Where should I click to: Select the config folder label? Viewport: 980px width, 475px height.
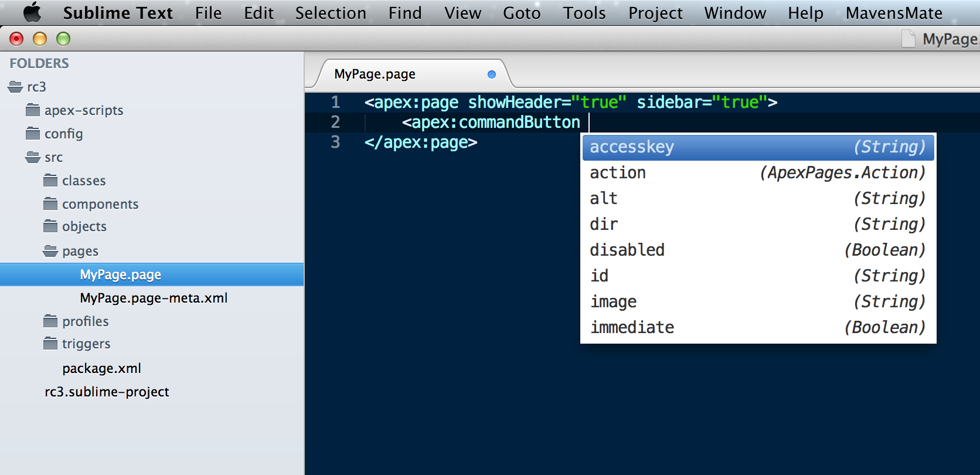63,134
